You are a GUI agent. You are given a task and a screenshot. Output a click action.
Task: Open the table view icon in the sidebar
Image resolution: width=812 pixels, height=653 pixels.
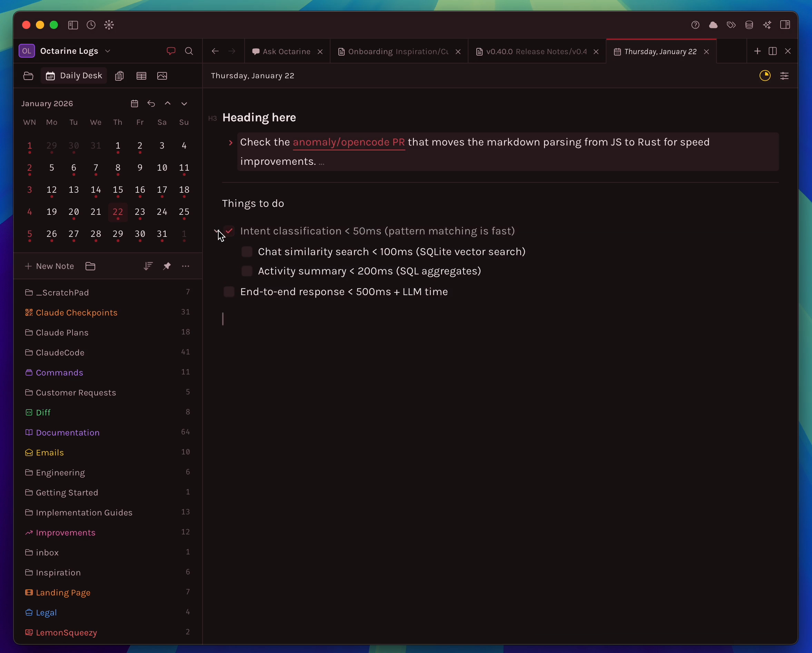pyautogui.click(x=141, y=76)
